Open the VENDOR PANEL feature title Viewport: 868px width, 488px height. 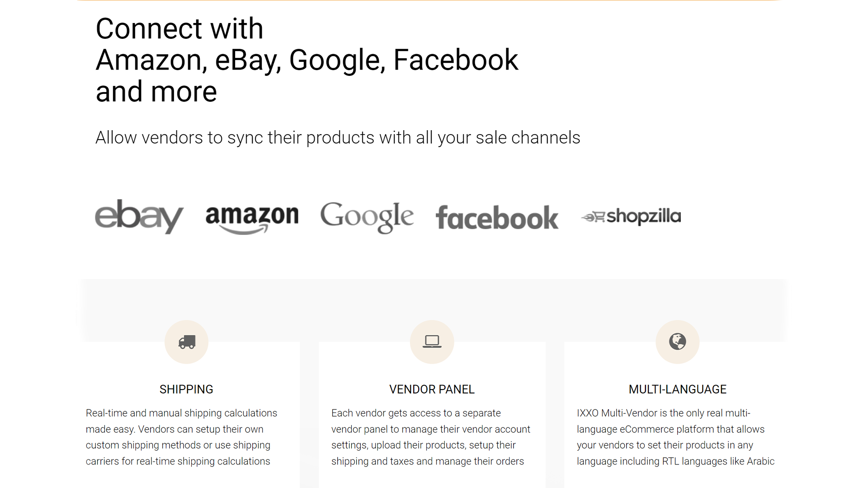pyautogui.click(x=432, y=389)
